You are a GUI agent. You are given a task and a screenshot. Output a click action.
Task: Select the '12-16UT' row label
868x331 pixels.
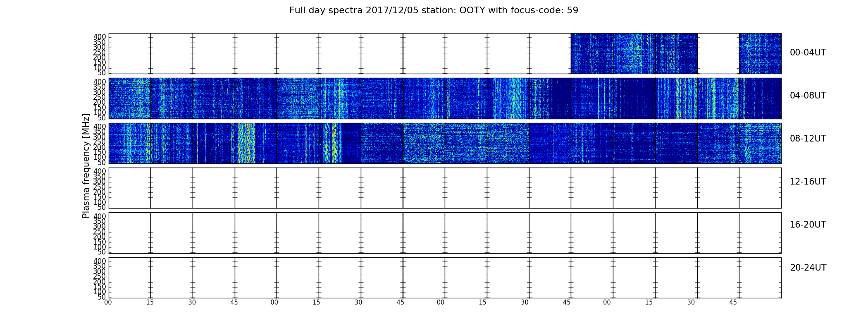[808, 182]
